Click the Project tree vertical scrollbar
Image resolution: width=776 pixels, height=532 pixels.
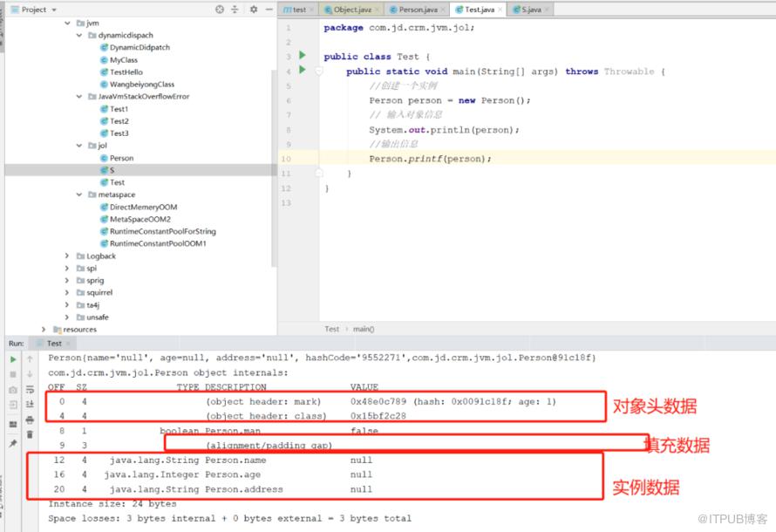[x=274, y=168]
